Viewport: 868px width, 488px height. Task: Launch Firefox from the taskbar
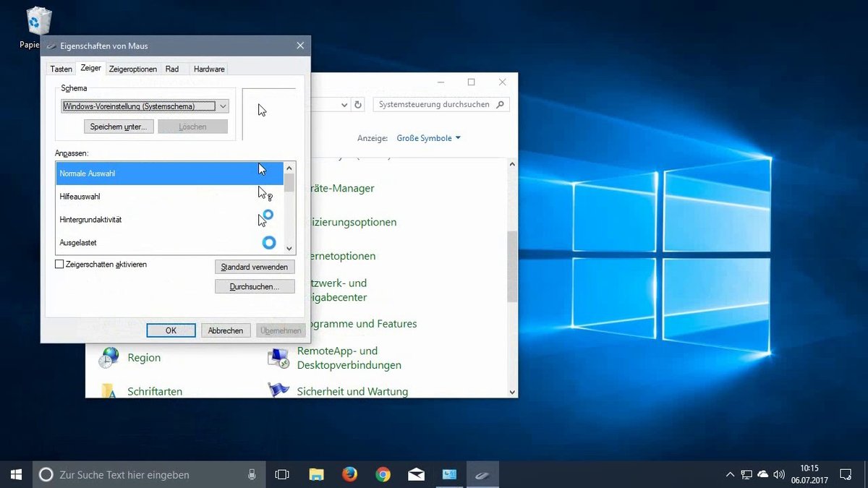tap(349, 474)
